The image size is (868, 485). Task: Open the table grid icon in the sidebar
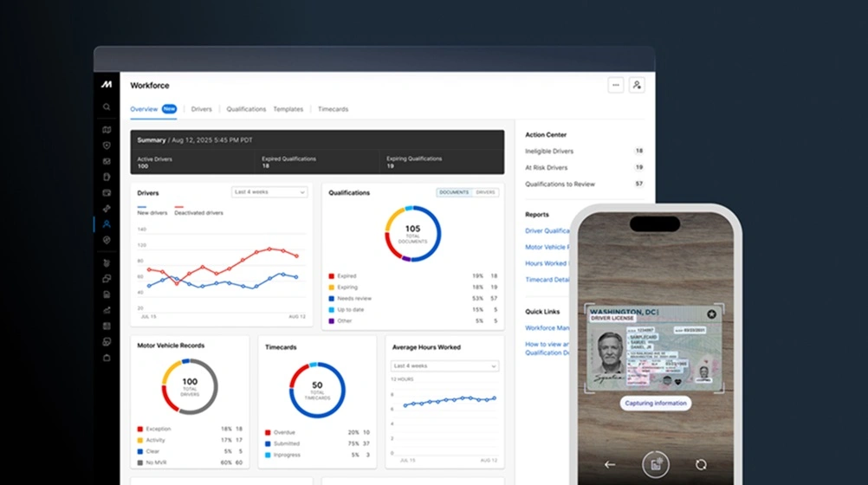click(x=107, y=327)
